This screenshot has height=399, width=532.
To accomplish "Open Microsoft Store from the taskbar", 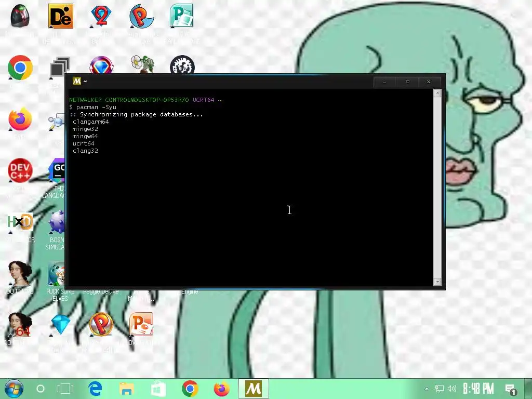I will pos(158,389).
